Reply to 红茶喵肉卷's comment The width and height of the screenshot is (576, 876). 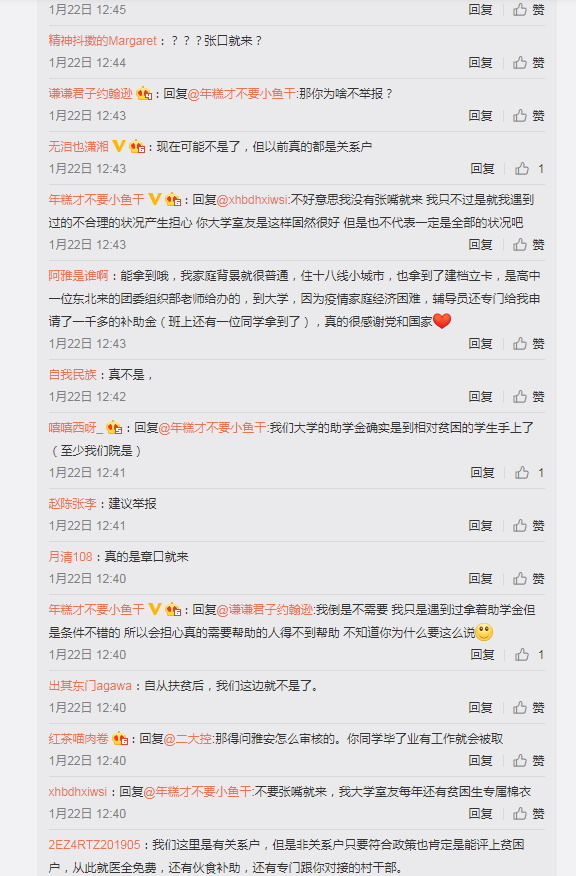[x=480, y=761]
